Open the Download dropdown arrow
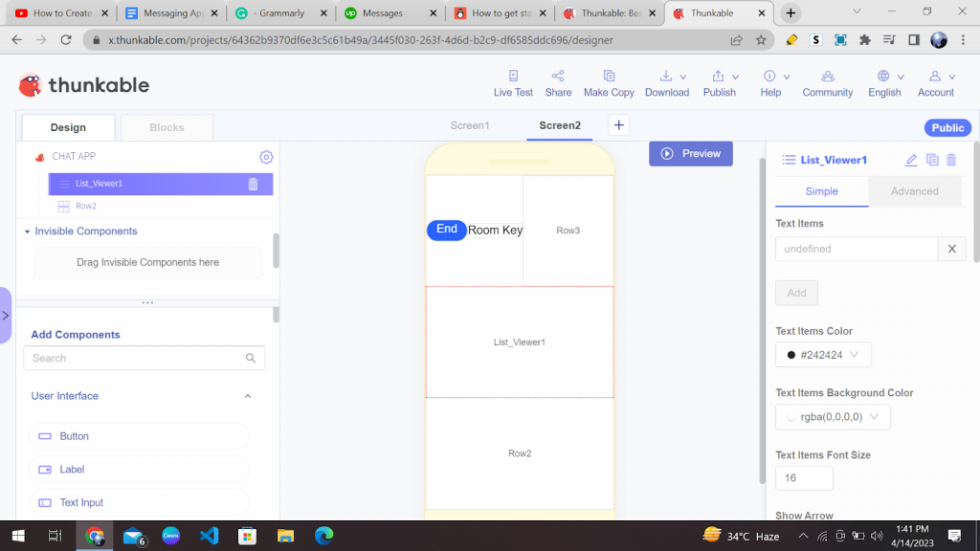This screenshot has height=551, width=980. click(681, 77)
